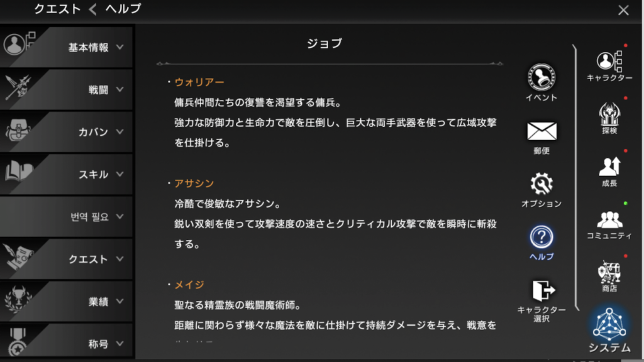Viewport: 644px width, 362px height.
Task: Click the キャラクター選択 exit icon
Action: [x=543, y=290]
